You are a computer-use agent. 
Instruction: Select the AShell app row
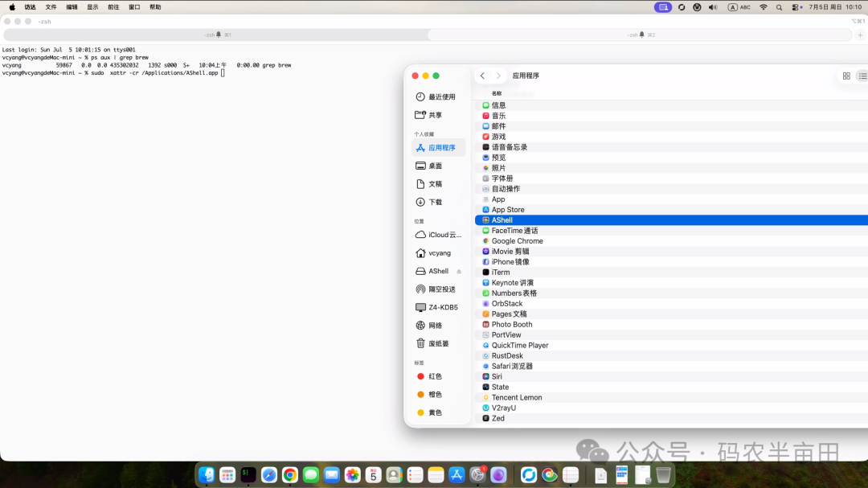[x=671, y=220]
